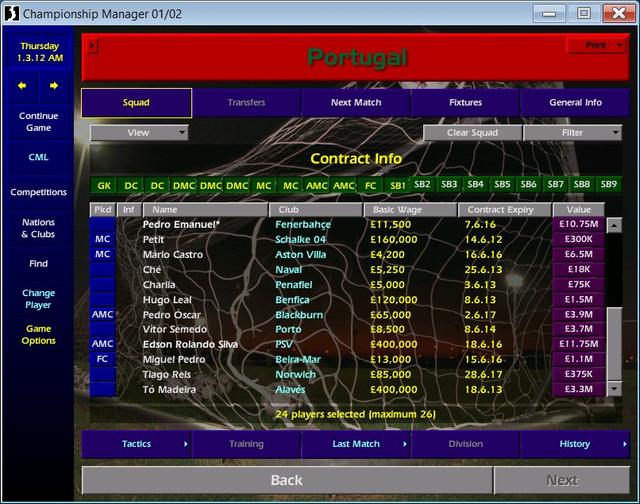This screenshot has height=504, width=640.
Task: Switch to the Fixtures tab
Action: click(x=465, y=102)
